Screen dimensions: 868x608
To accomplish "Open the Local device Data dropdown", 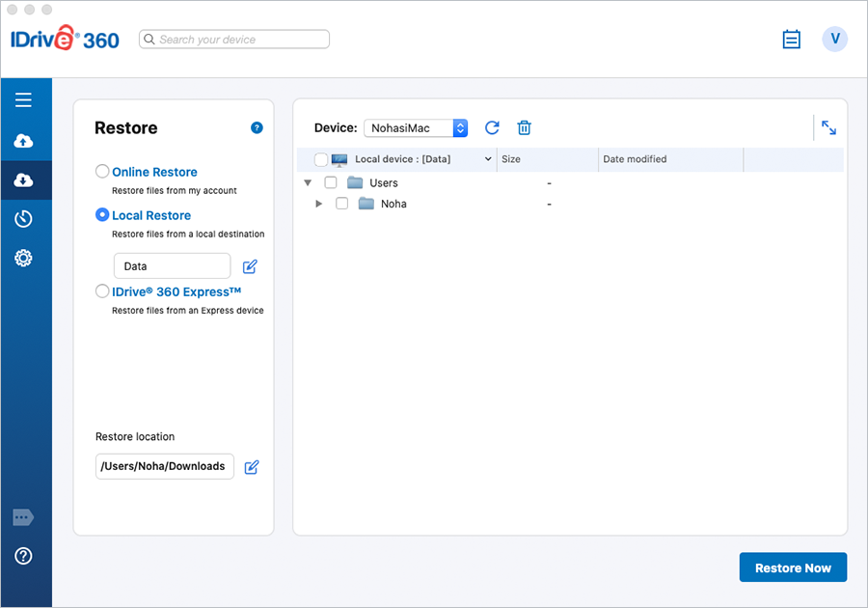I will [x=488, y=159].
